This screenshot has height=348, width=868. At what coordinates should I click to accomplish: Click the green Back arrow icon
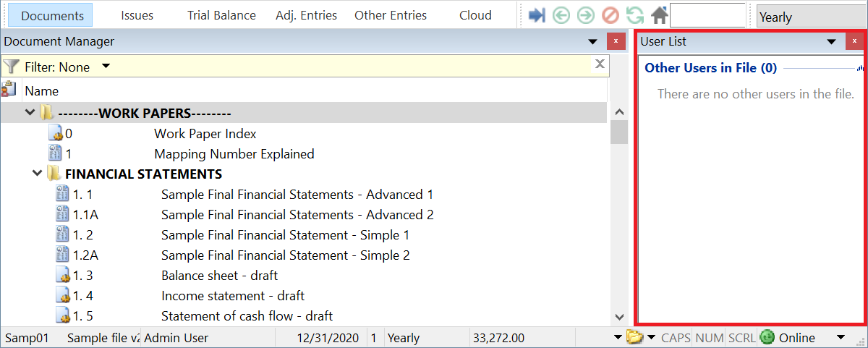pyautogui.click(x=561, y=15)
